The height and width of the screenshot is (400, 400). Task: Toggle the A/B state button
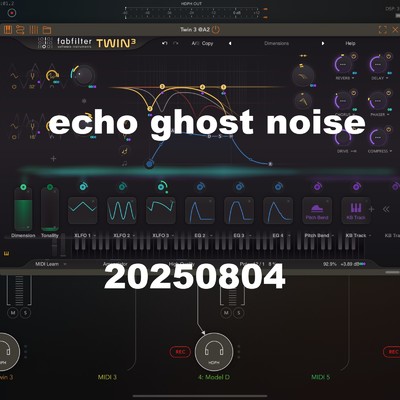[194, 43]
